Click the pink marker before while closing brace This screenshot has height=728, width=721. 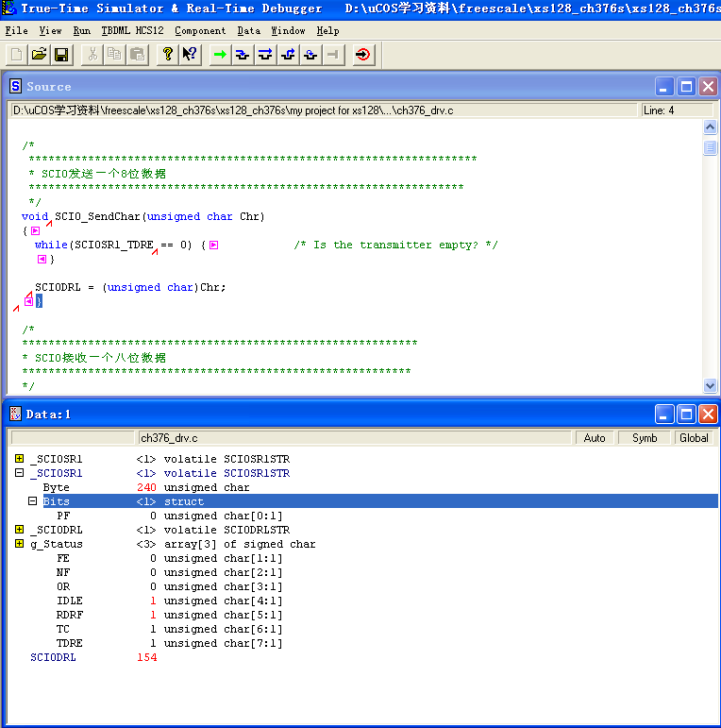[x=42, y=259]
